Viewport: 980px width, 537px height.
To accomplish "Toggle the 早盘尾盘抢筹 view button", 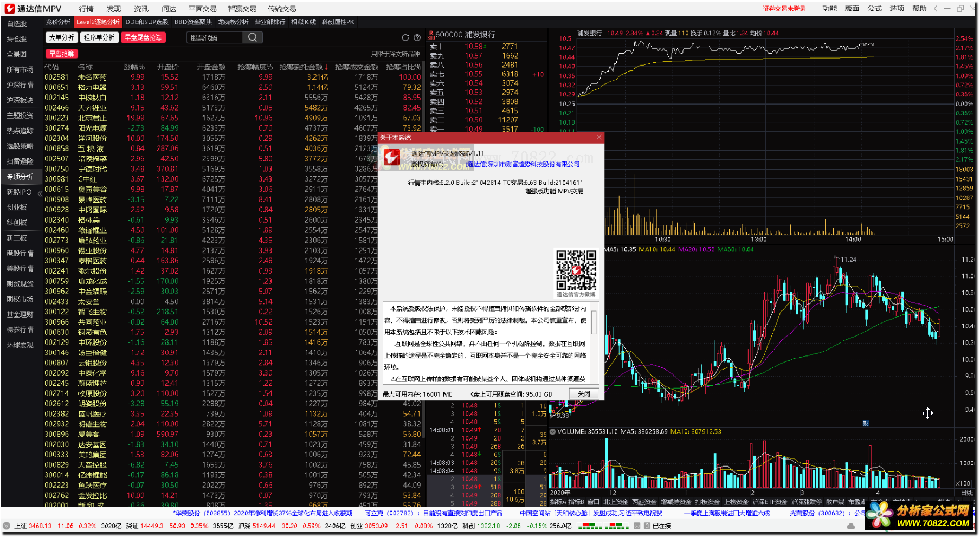I will 143,37.
